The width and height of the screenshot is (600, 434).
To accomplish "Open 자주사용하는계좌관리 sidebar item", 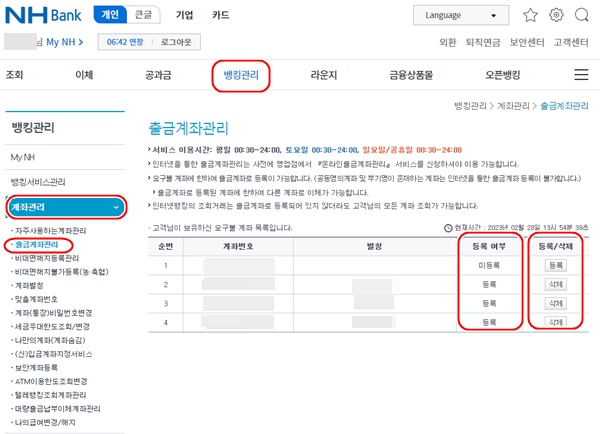I will pos(51,231).
